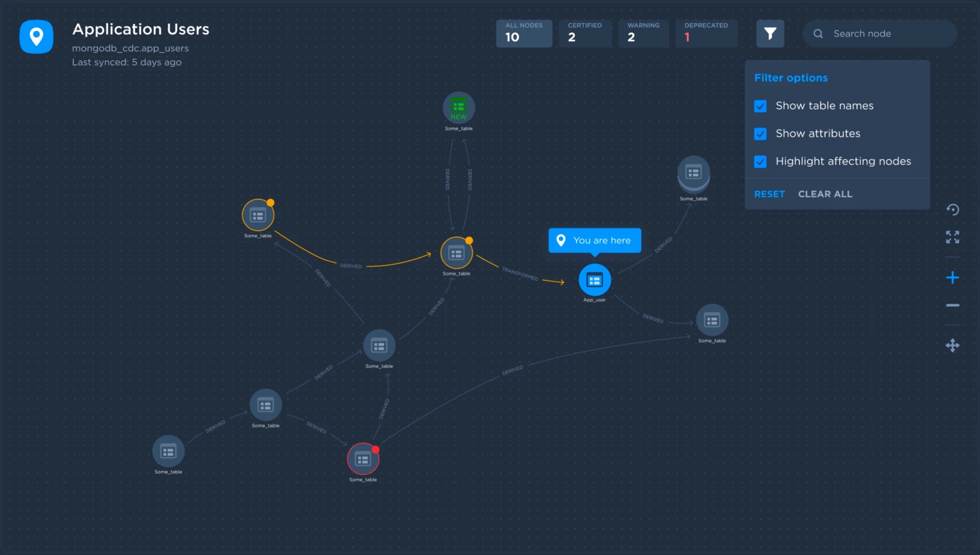Filter by Deprecated nodes
Screen dimensions: 980x555
[x=706, y=33]
